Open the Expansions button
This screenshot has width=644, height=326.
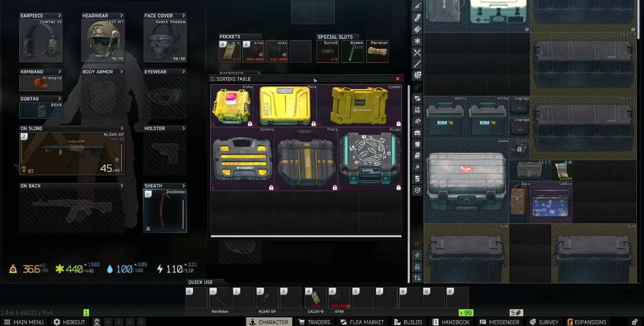587,322
